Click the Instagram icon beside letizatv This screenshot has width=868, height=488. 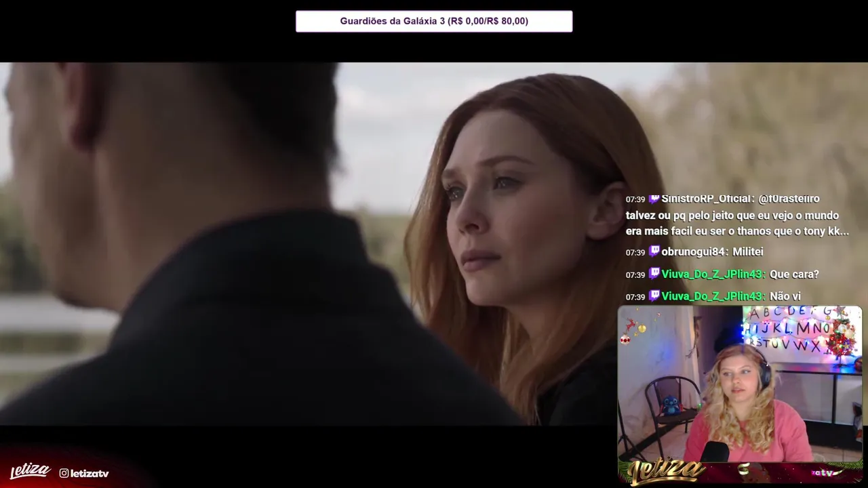point(64,473)
